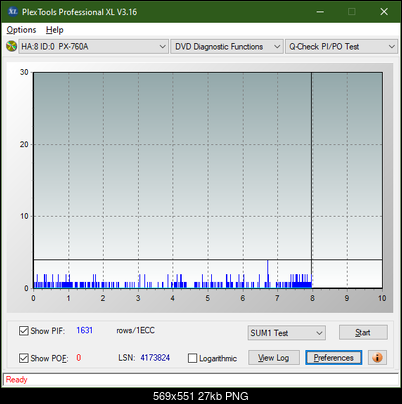This screenshot has width=402, height=404.
Task: Click the disc drive icon beside the drive selector
Action: coord(11,46)
